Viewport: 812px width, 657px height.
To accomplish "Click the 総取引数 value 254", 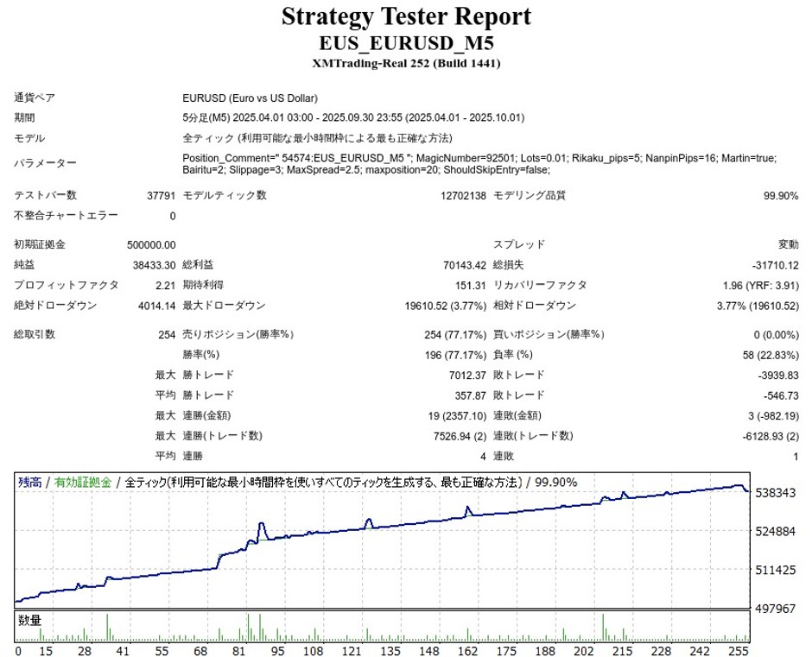I will click(166, 335).
